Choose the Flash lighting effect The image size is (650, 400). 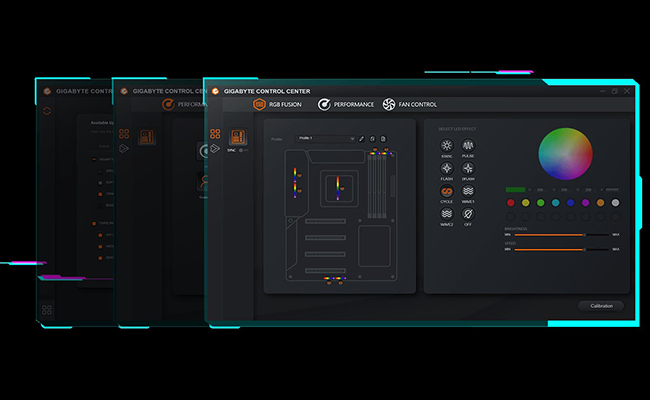pyautogui.click(x=446, y=168)
